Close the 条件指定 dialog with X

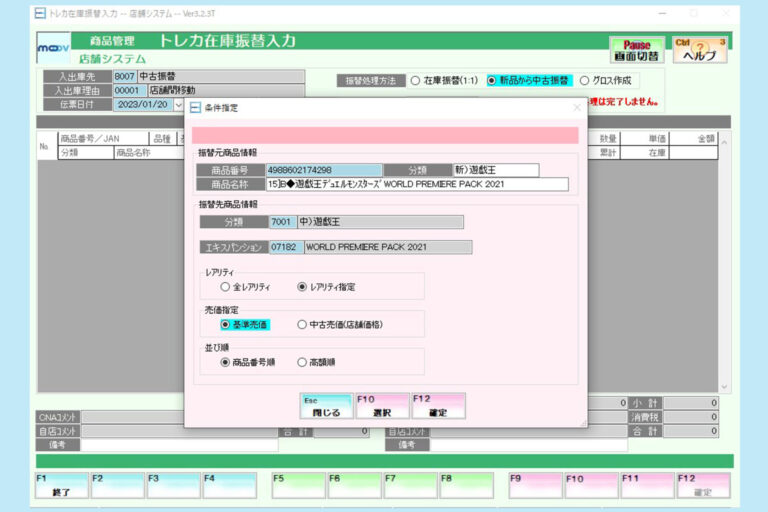click(x=577, y=107)
